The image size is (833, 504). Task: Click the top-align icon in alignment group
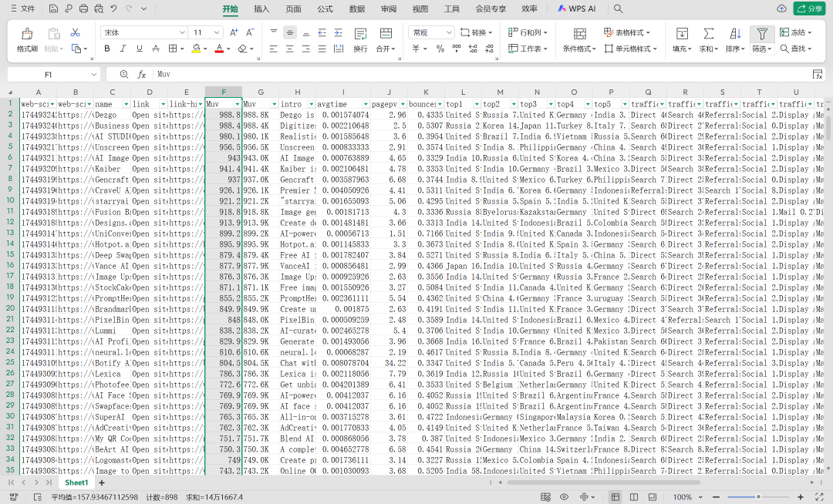[274, 32]
